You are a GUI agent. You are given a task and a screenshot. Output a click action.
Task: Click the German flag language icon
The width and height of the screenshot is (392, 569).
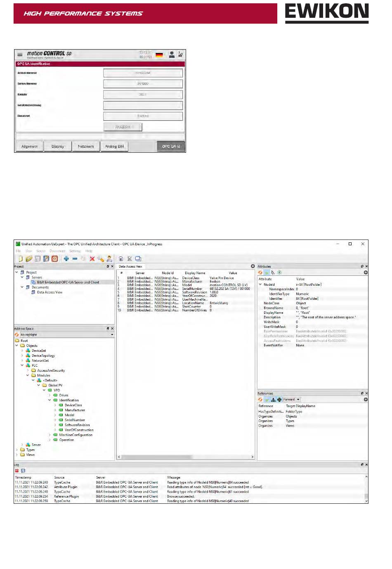pyautogui.click(x=159, y=55)
